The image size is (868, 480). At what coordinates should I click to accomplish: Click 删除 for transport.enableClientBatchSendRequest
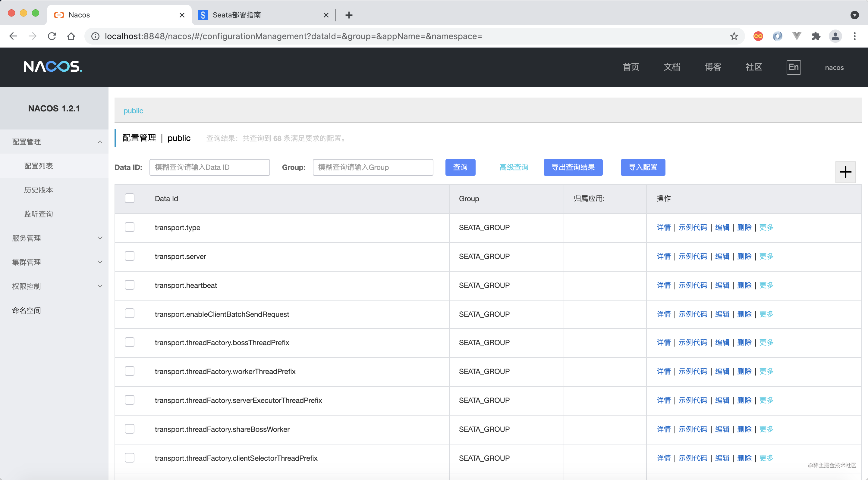coord(744,314)
